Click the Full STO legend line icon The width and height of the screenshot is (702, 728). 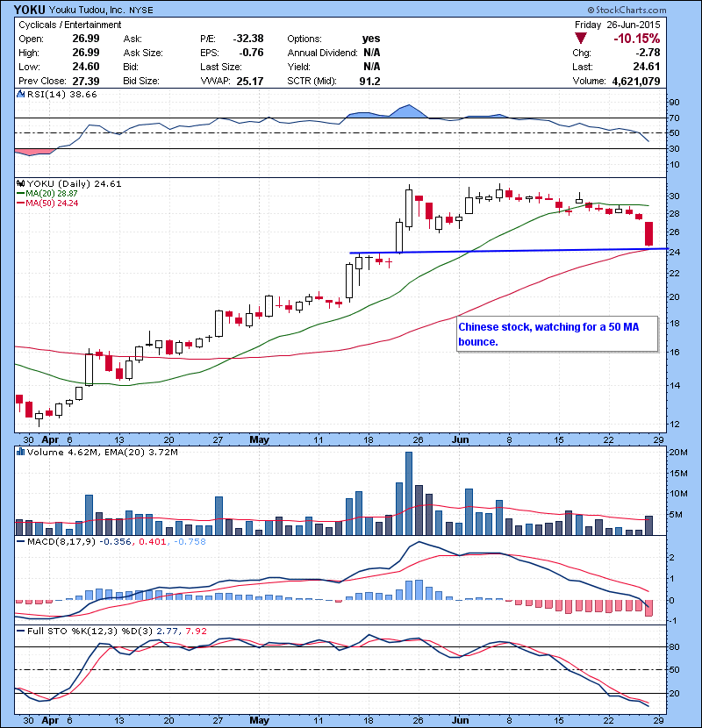[21, 630]
